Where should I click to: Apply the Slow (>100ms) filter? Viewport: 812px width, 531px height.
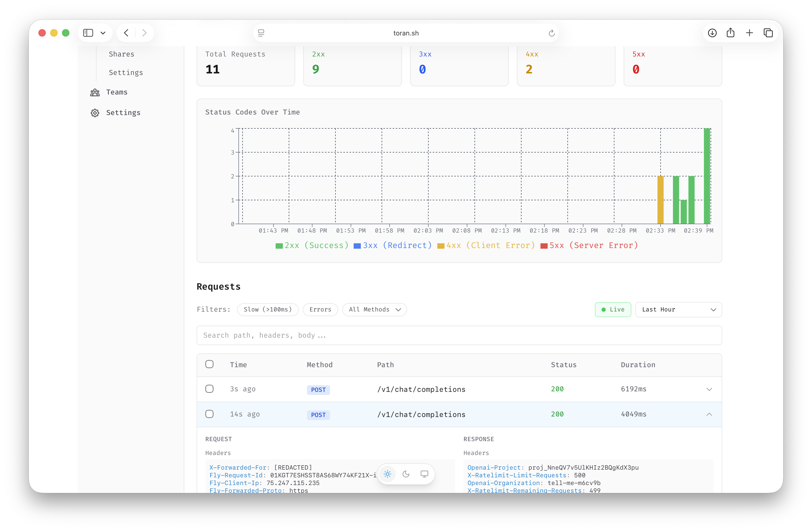[x=267, y=309]
